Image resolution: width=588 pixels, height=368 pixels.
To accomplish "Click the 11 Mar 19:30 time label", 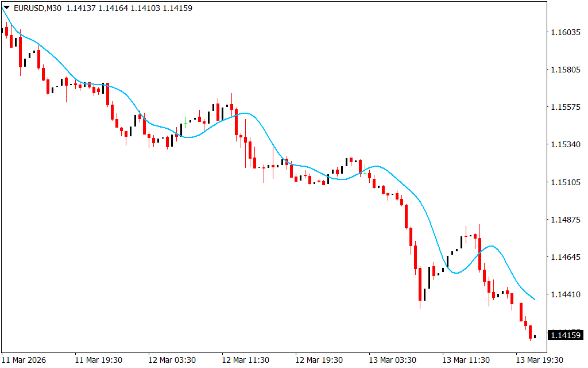I will coord(98,360).
